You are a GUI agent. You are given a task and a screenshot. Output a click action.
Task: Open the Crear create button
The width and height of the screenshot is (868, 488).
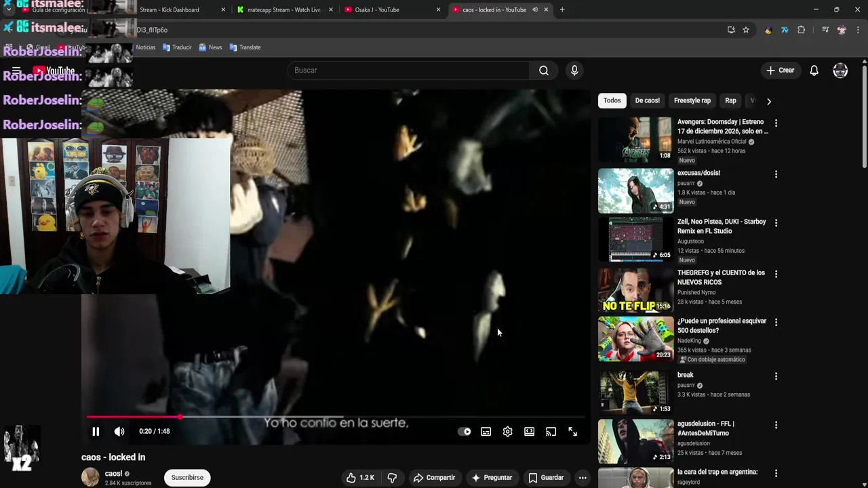(x=781, y=70)
